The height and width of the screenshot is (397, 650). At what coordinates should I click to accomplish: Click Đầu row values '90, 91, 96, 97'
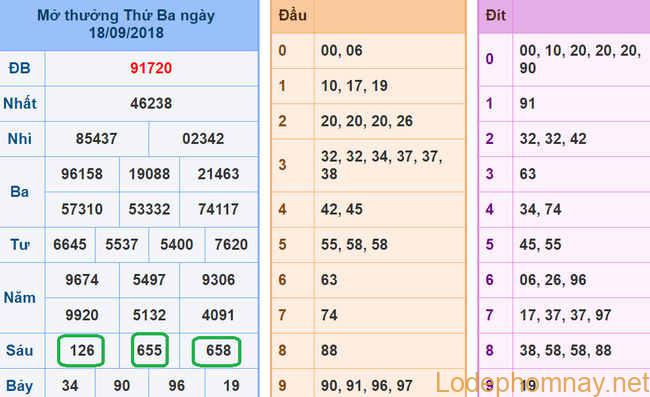tap(367, 386)
